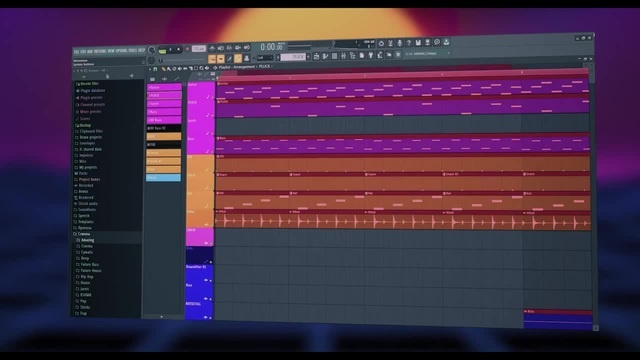Image resolution: width=640 pixels, height=360 pixels.
Task: Click the save project disk icon
Action: click(x=418, y=42)
